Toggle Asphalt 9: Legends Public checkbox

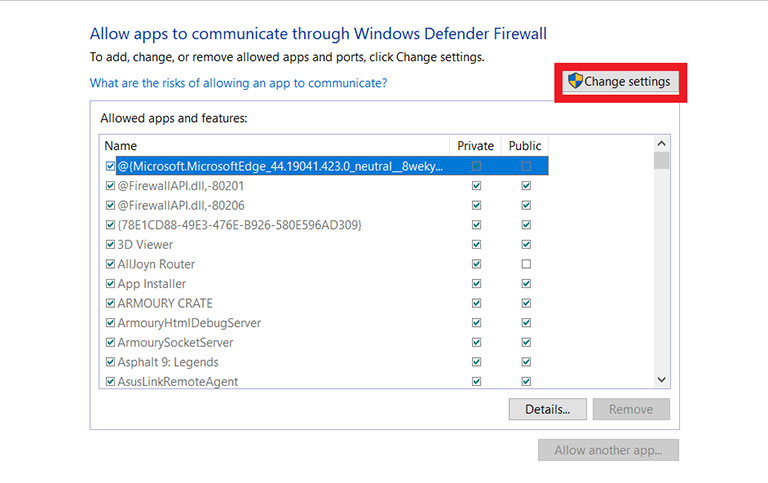click(x=526, y=362)
